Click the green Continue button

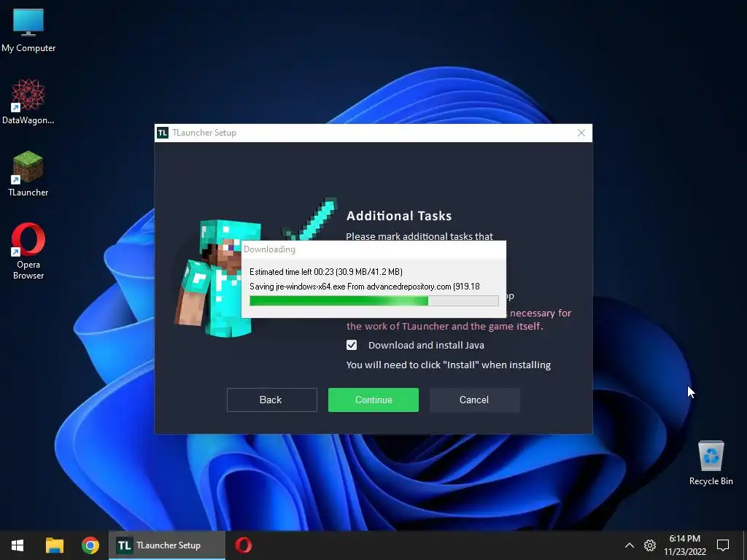tap(373, 400)
